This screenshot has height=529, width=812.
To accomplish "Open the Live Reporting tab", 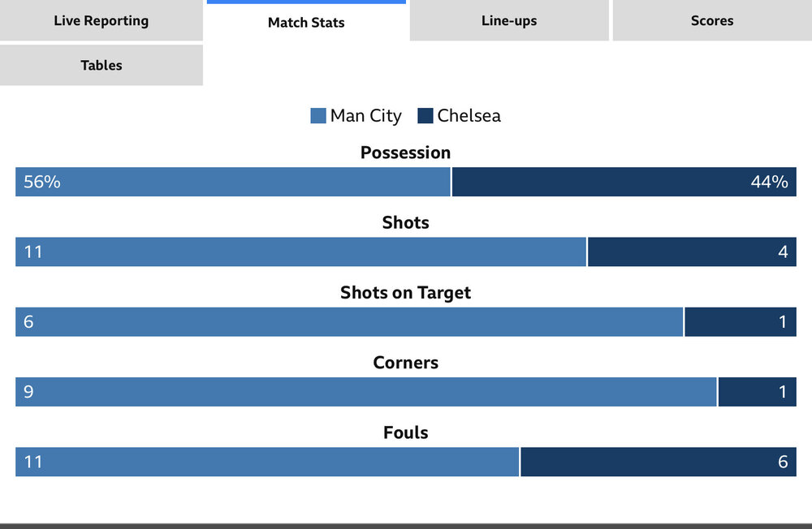I will [x=101, y=20].
